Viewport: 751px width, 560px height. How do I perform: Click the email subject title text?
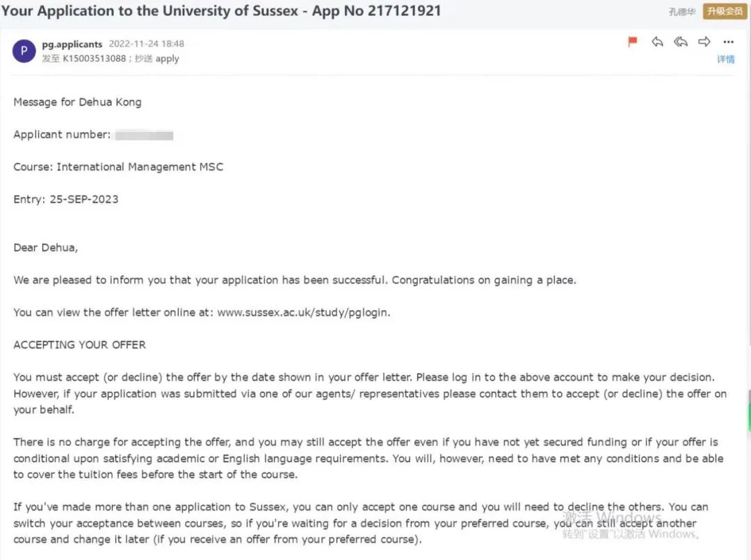pos(221,11)
